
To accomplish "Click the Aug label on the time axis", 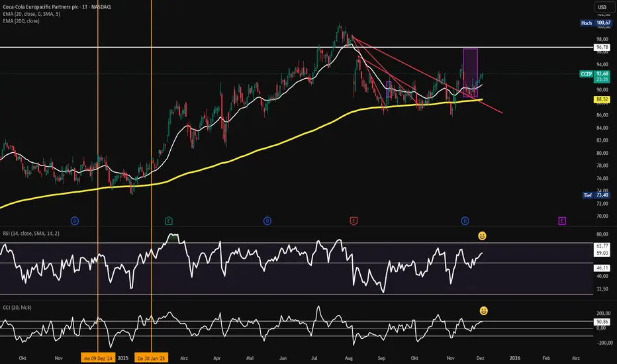I will [x=349, y=358].
